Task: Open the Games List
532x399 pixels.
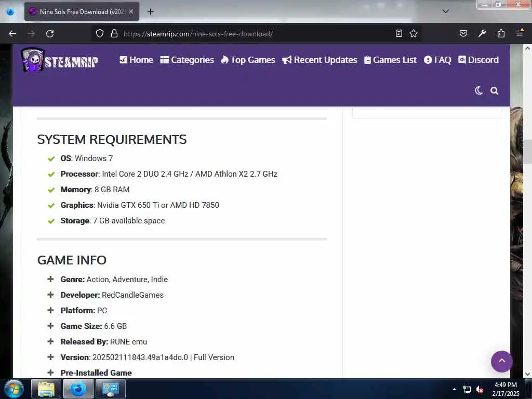Action: [x=390, y=60]
